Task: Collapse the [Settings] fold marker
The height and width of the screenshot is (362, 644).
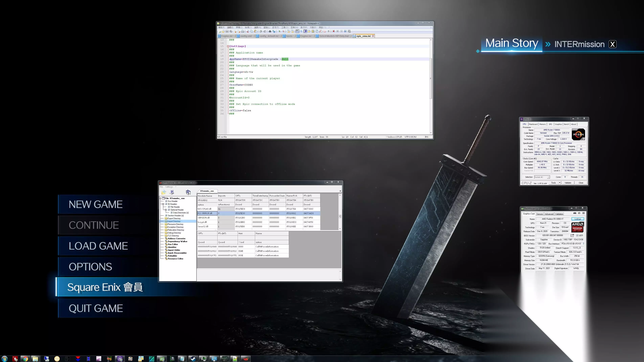Action: pos(228,46)
